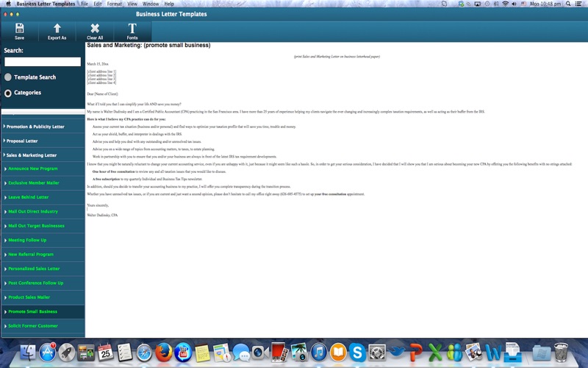Expand the Leave Behind Letter item
Screen dimensions: 588x368
pyautogui.click(x=43, y=197)
